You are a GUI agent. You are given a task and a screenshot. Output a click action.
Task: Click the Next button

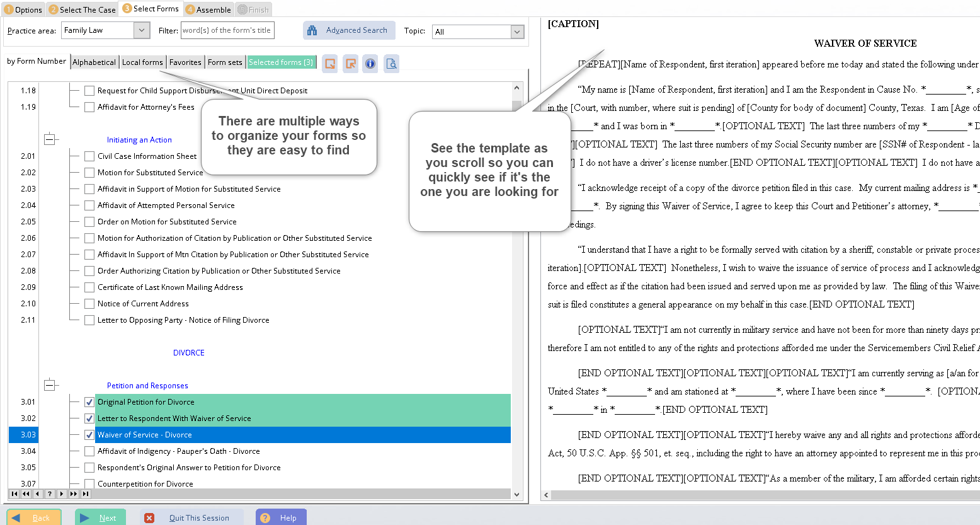coord(100,517)
